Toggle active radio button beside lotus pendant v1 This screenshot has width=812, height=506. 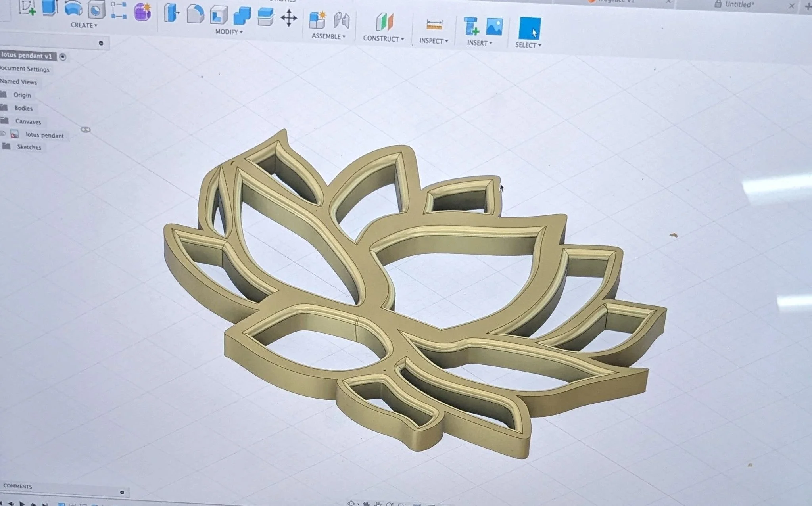coord(63,57)
